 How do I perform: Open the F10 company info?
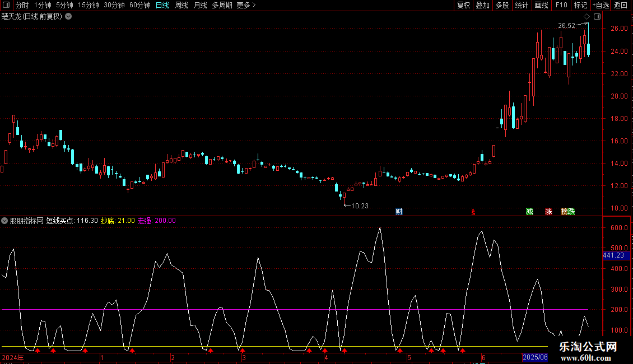(561, 5)
